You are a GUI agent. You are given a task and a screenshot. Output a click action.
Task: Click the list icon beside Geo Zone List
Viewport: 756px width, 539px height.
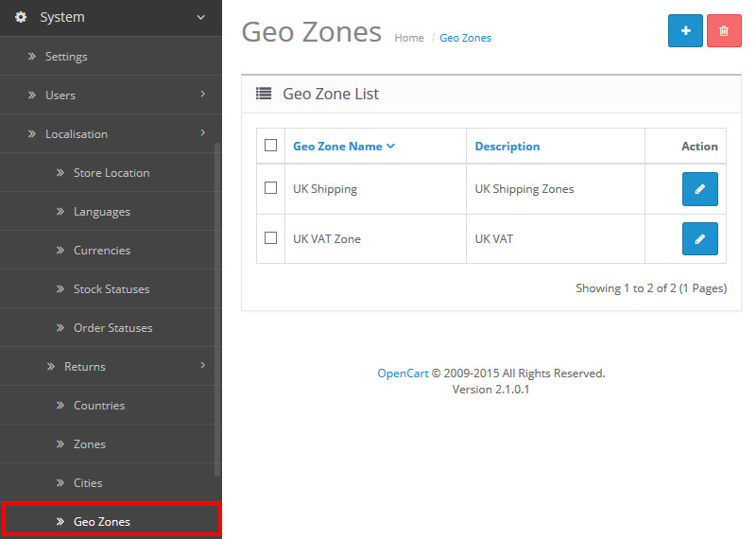[264, 94]
